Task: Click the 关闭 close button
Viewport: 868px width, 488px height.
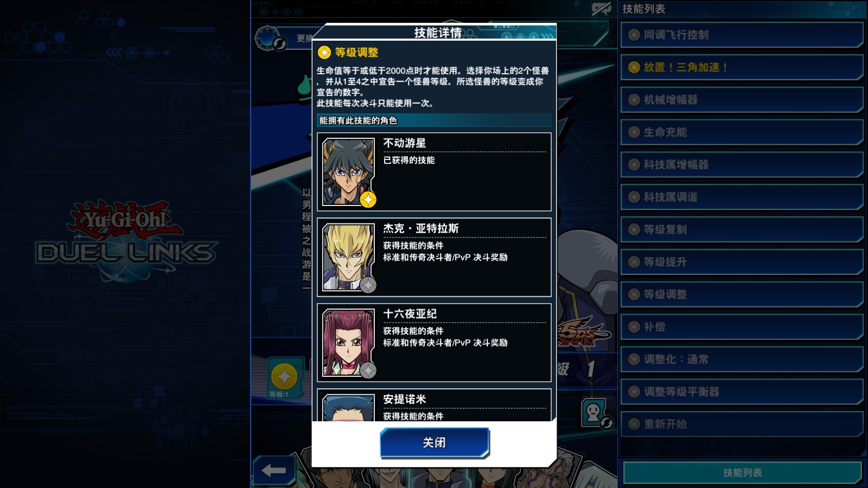Action: pyautogui.click(x=435, y=442)
